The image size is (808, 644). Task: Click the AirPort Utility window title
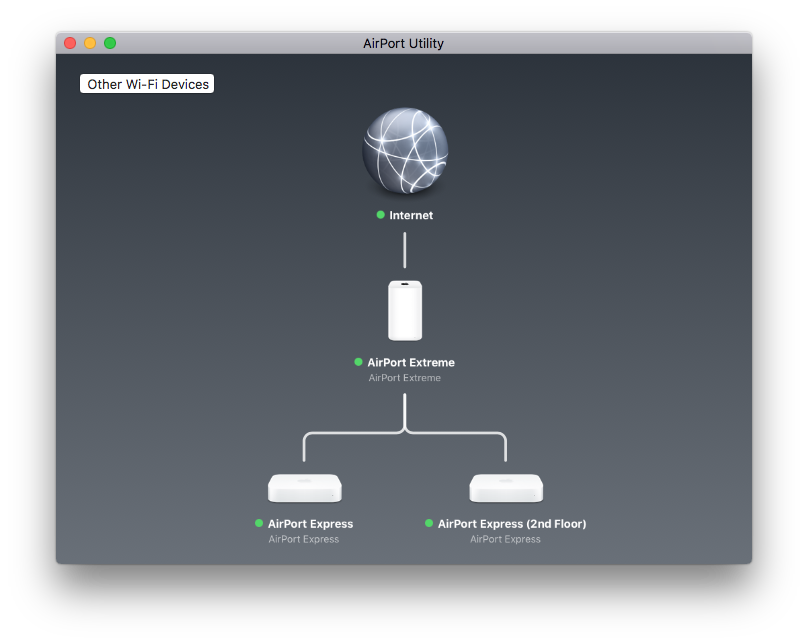tap(403, 44)
